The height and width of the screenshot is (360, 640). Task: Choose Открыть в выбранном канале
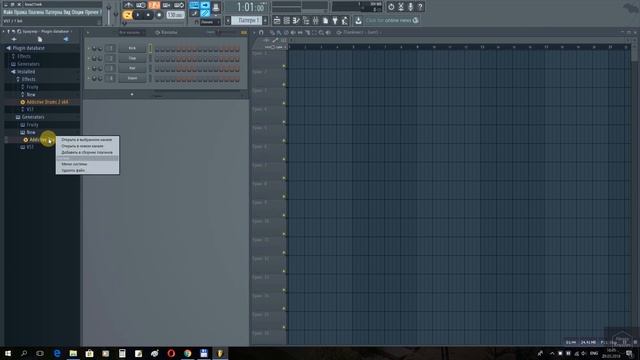87,140
